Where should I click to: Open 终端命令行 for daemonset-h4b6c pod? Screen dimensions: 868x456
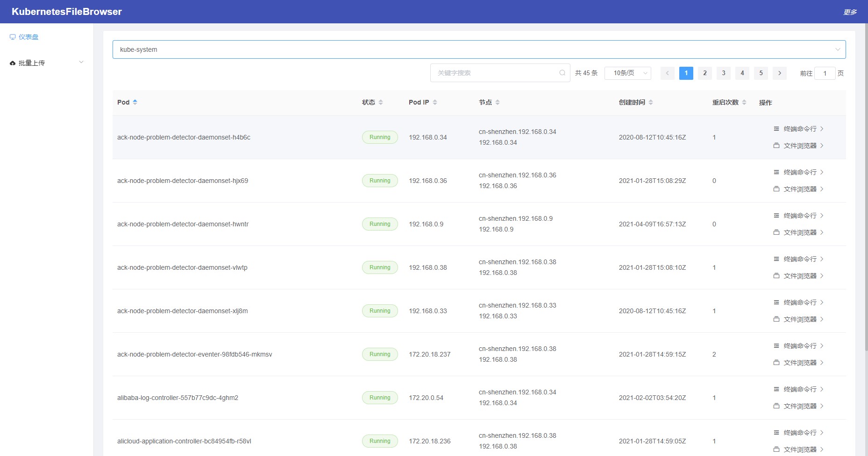[799, 129]
